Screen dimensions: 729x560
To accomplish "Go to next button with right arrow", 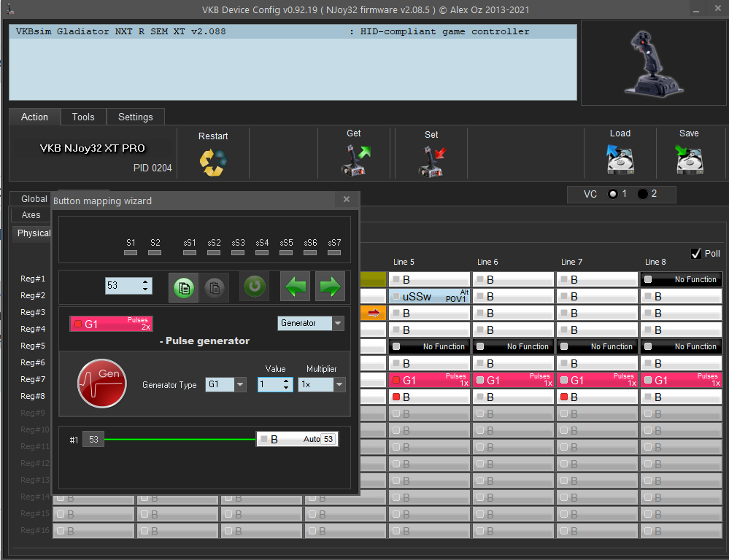I will tap(330, 287).
